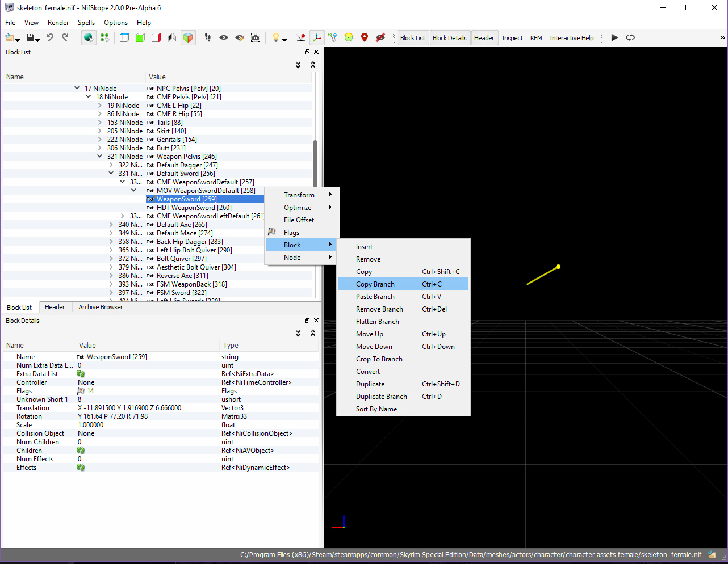728x564 pixels.
Task: Switch to the red-sided cube view
Action: [156, 38]
